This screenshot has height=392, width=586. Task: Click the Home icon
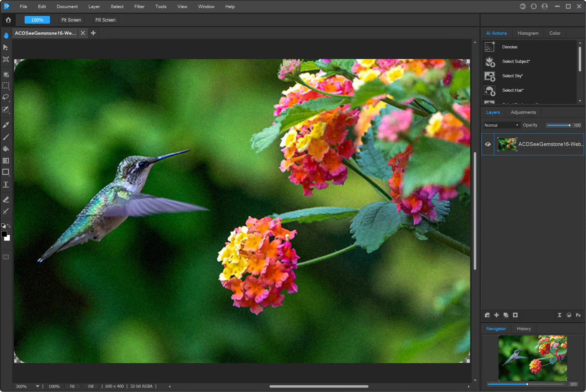coord(8,20)
